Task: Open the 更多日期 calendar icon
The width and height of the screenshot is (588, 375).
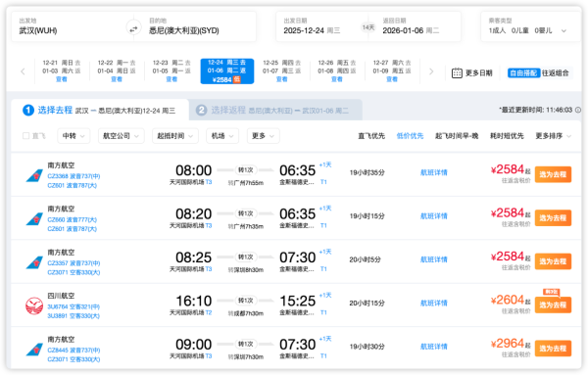Action: click(x=457, y=72)
